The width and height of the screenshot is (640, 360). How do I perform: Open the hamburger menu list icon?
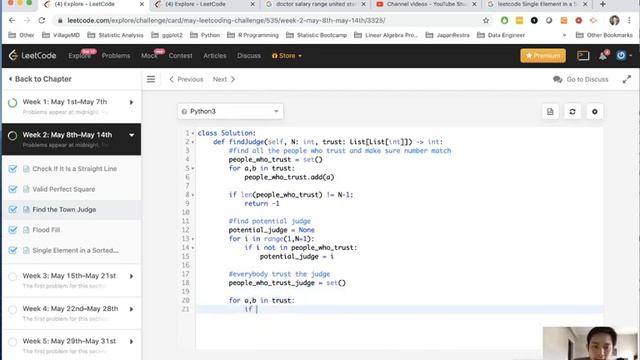(151, 79)
